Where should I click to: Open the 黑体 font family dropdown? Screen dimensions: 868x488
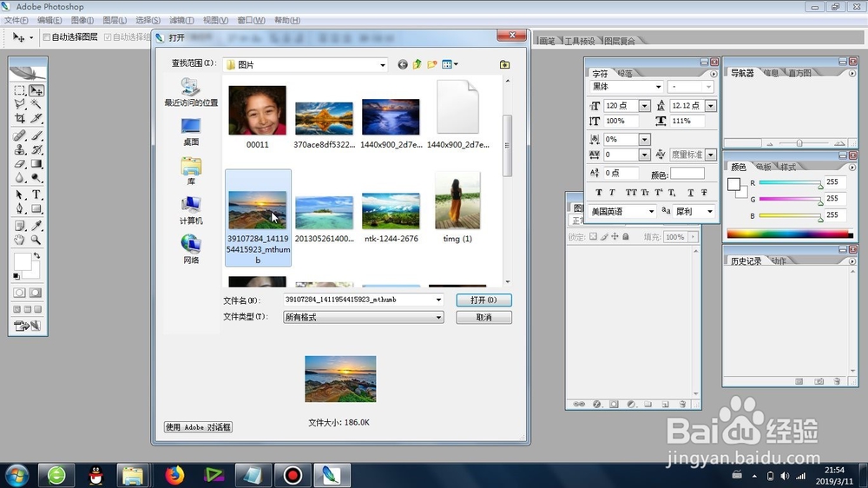[x=658, y=87]
